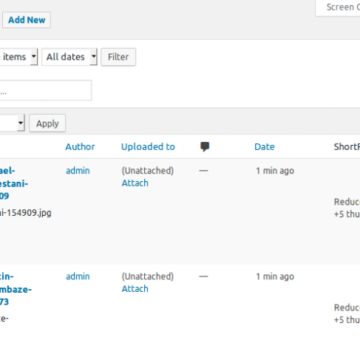Open admin author link in second row
This screenshot has width=360, height=360.
coord(78,276)
